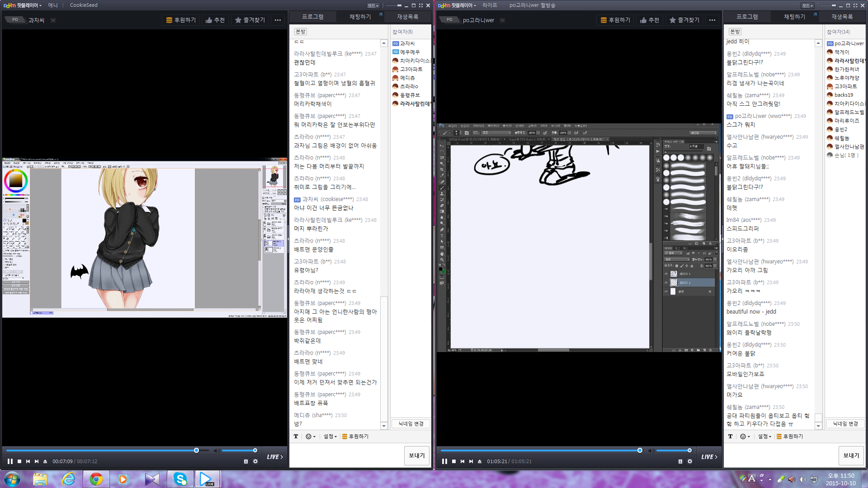This screenshot has width=868, height=488.
Task: Open the 설정 dropdown in right chat
Action: [764, 436]
